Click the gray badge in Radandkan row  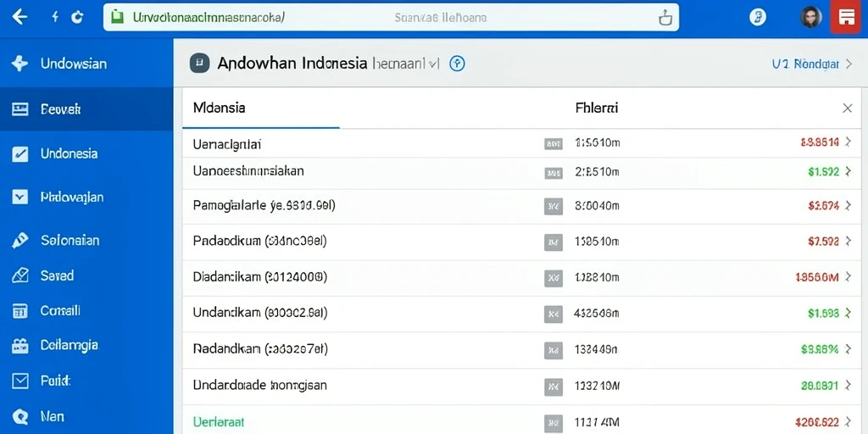553,350
